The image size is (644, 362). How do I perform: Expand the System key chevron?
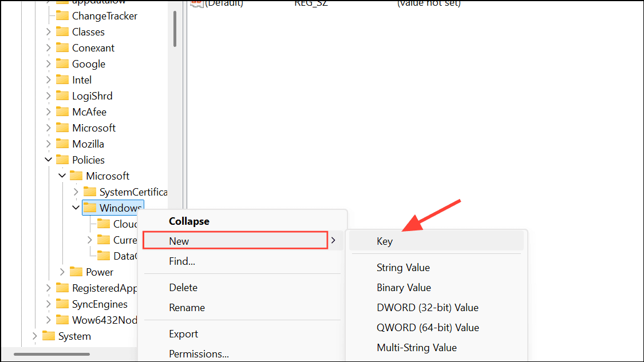pyautogui.click(x=35, y=336)
